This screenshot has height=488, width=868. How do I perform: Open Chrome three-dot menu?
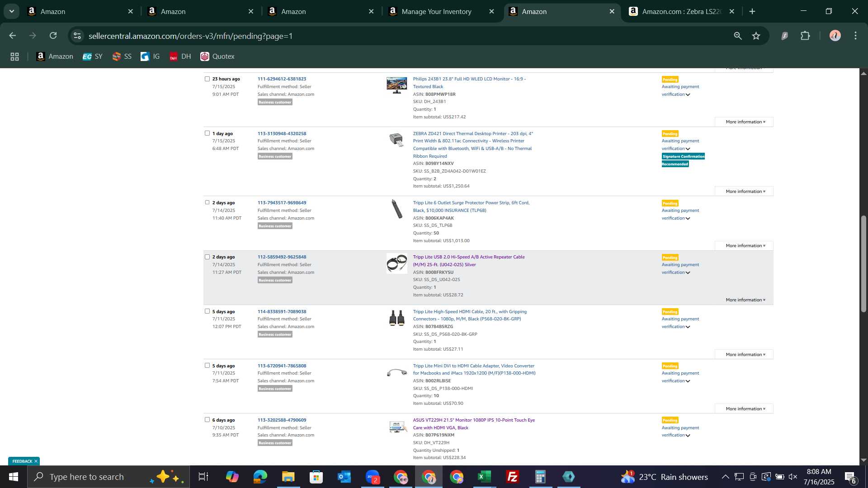pyautogui.click(x=855, y=36)
